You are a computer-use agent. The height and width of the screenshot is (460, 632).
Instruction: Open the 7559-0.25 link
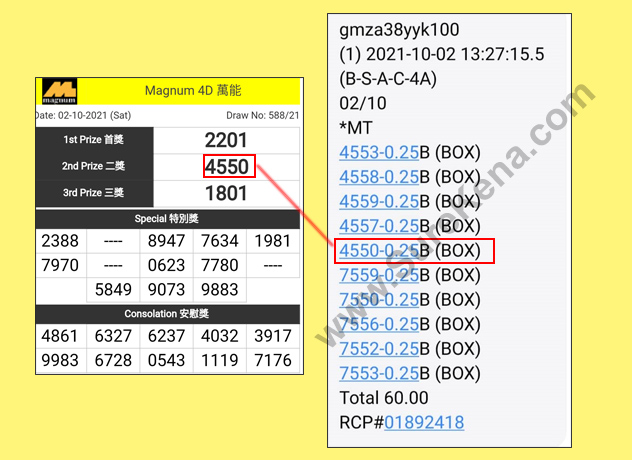pos(379,275)
